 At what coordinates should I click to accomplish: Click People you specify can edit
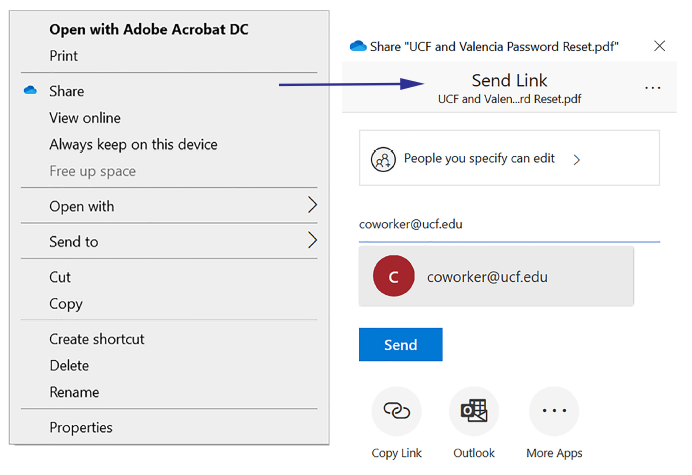tap(509, 158)
